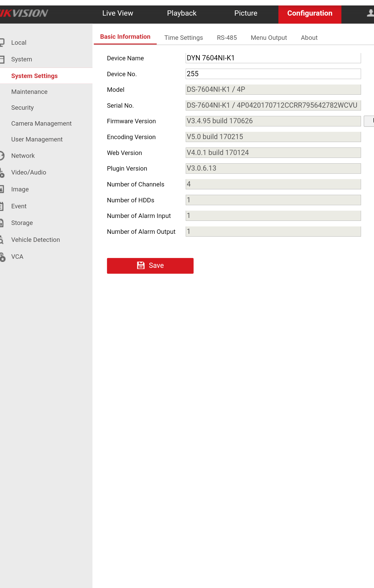Go to Live View

coord(118,13)
